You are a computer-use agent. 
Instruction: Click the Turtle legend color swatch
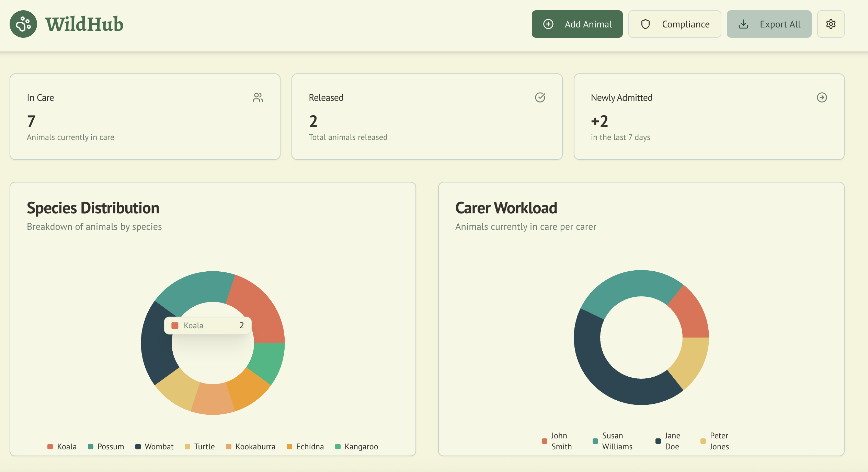pos(187,446)
